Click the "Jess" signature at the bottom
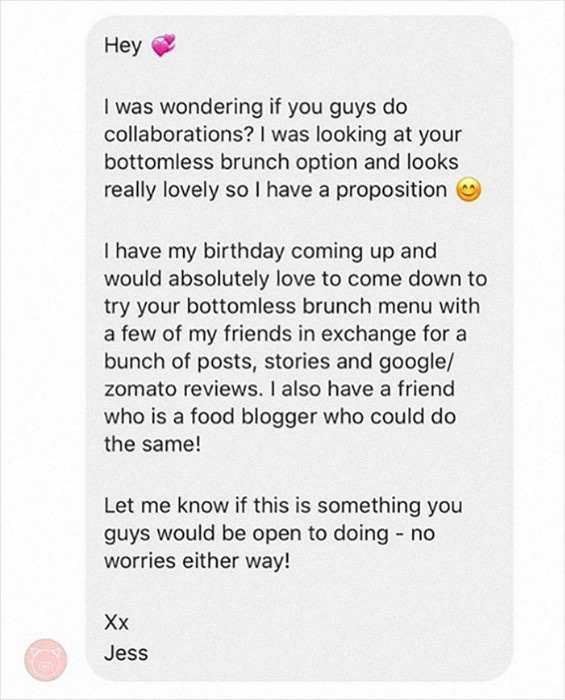The width and height of the screenshot is (565, 700). (126, 653)
